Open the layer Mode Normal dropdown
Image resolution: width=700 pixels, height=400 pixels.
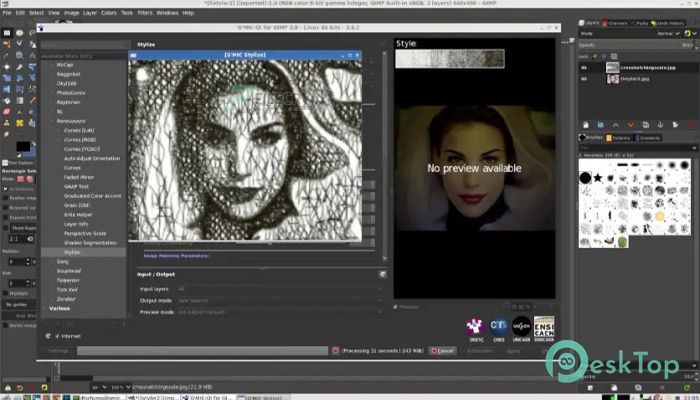[668, 33]
